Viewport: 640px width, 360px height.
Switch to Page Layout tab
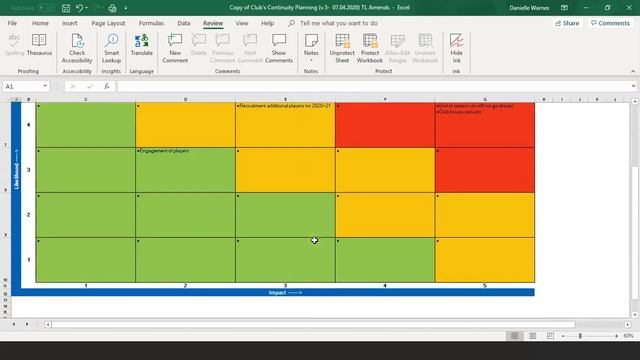point(108,23)
